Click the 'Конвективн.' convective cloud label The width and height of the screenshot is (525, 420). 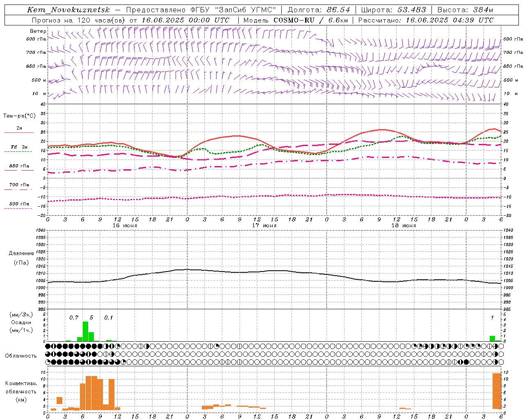21,383
